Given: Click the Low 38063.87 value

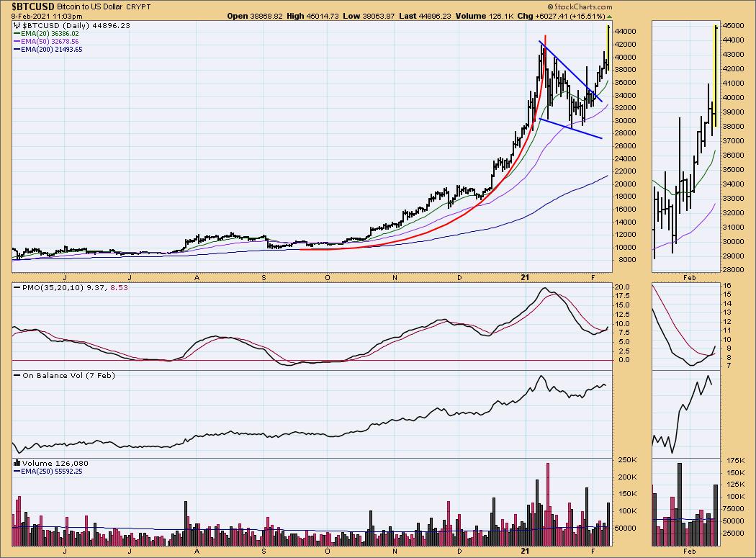Looking at the screenshot, I should tap(369, 16).
